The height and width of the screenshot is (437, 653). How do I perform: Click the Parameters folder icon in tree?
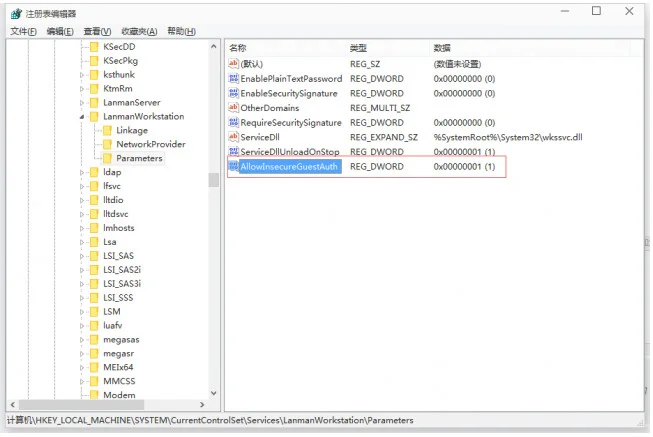tap(106, 158)
